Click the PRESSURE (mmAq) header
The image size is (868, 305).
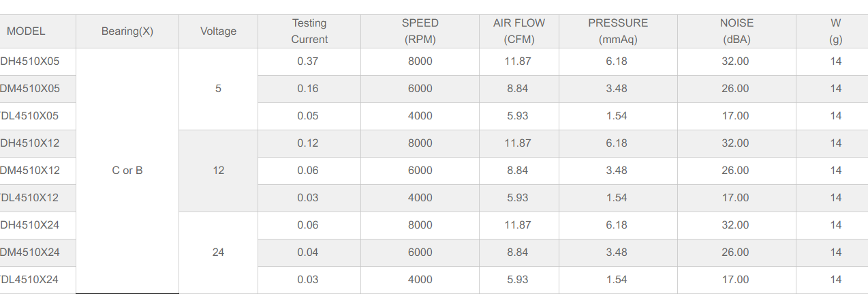pyautogui.click(x=618, y=31)
